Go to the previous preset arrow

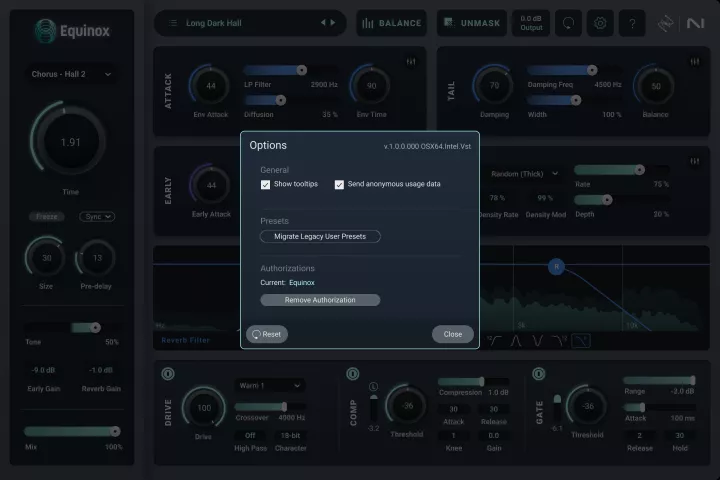coord(323,23)
